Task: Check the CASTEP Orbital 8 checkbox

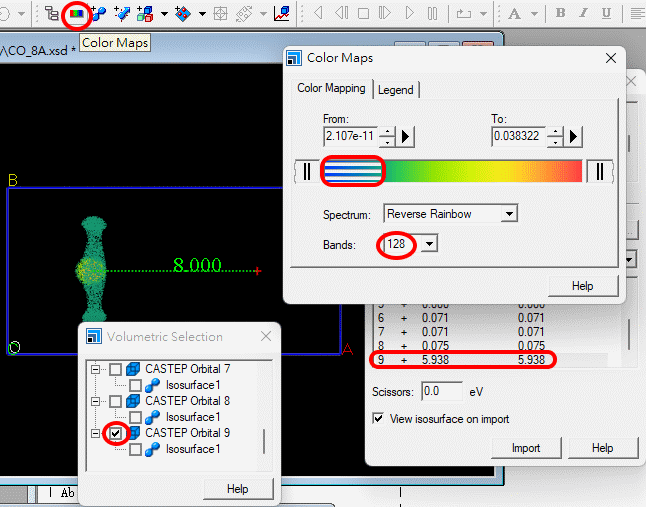Action: pos(116,401)
